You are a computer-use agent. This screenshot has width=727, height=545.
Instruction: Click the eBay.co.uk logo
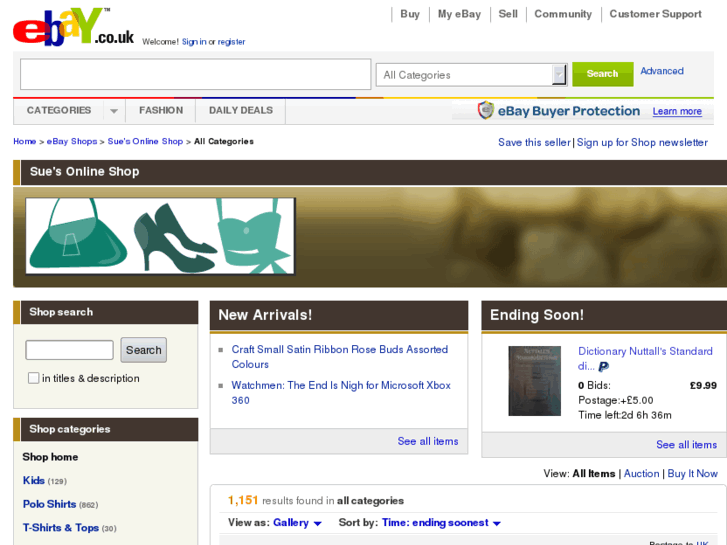(x=74, y=27)
